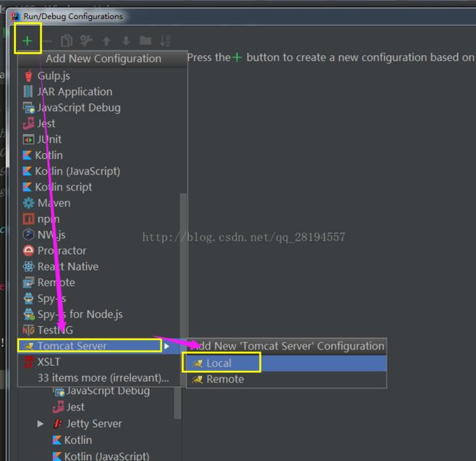Screen dimensions: 476x461
Task: Click the Protractor red circle icon
Action: (x=29, y=251)
